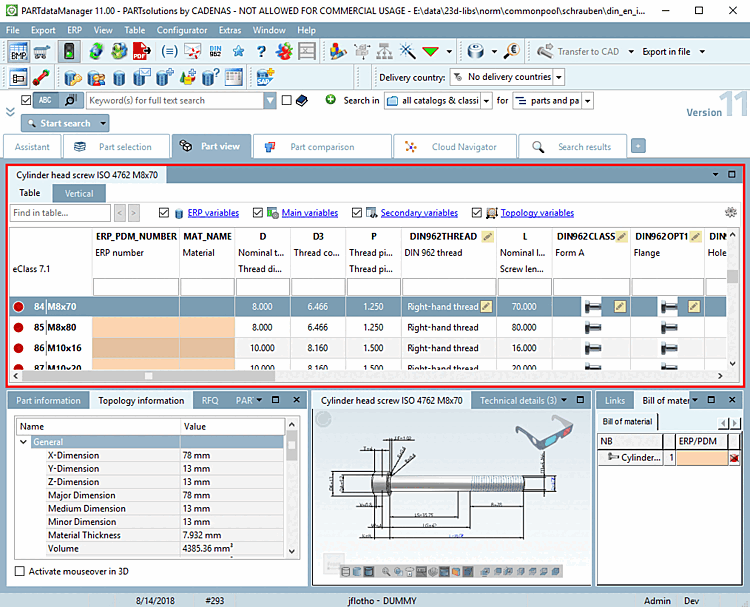Open table settings gear icon
Image resolution: width=750 pixels, height=607 pixels.
coord(731,213)
